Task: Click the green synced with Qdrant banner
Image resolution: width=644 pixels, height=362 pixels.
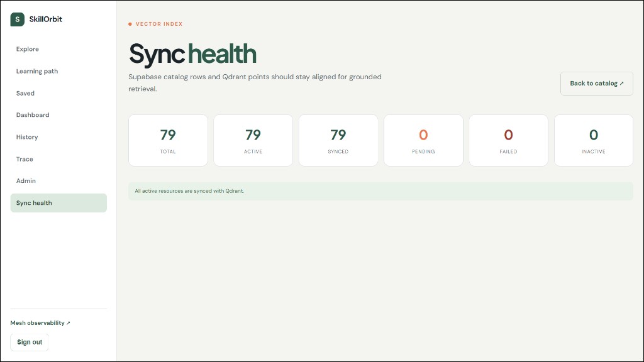Action: pyautogui.click(x=380, y=191)
